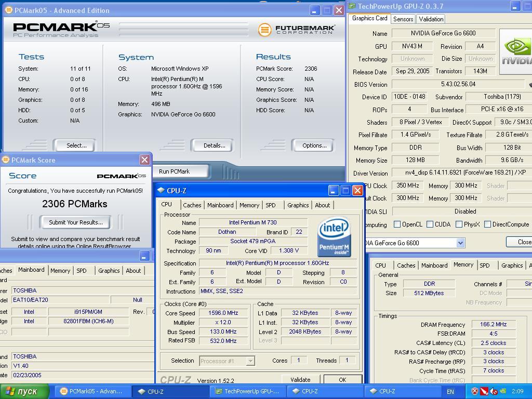Click the red shield security tray icon
The image size is (532, 399).
(x=475, y=392)
